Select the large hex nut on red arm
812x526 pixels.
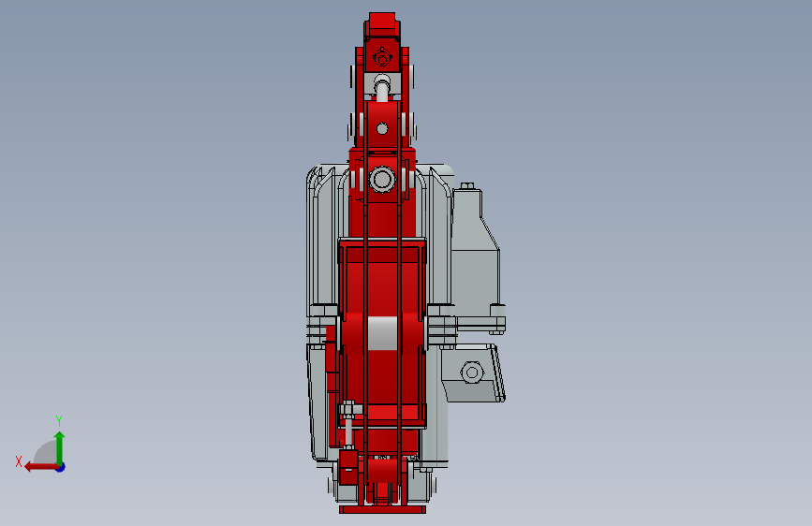[382, 180]
